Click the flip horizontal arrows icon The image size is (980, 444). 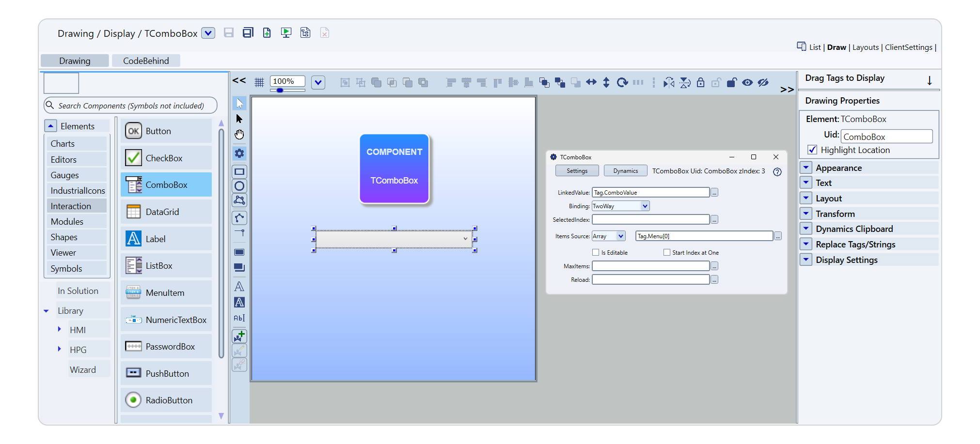591,82
